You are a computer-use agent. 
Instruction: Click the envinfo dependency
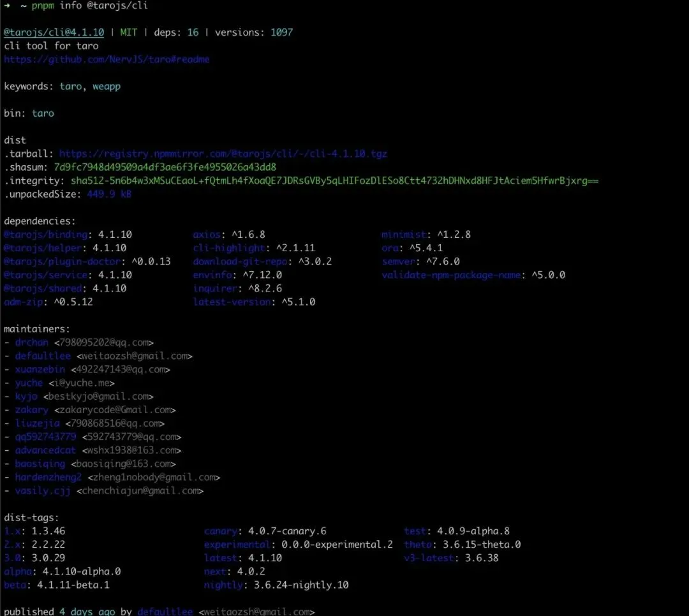click(x=212, y=275)
